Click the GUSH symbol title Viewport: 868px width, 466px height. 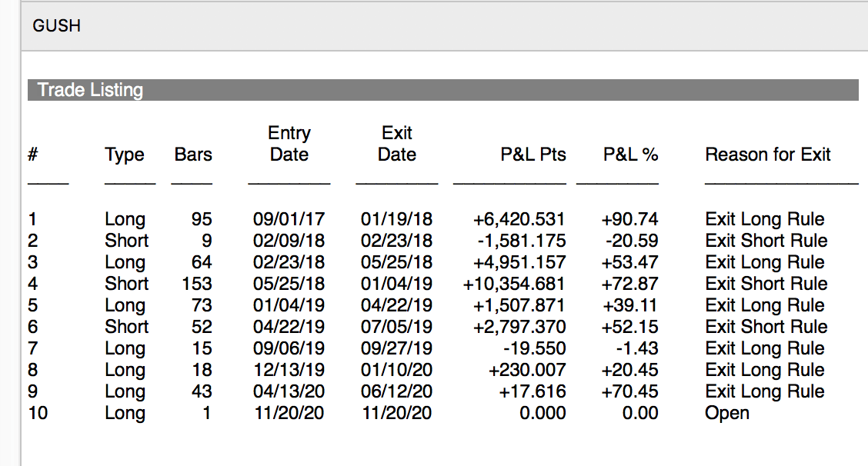[56, 26]
